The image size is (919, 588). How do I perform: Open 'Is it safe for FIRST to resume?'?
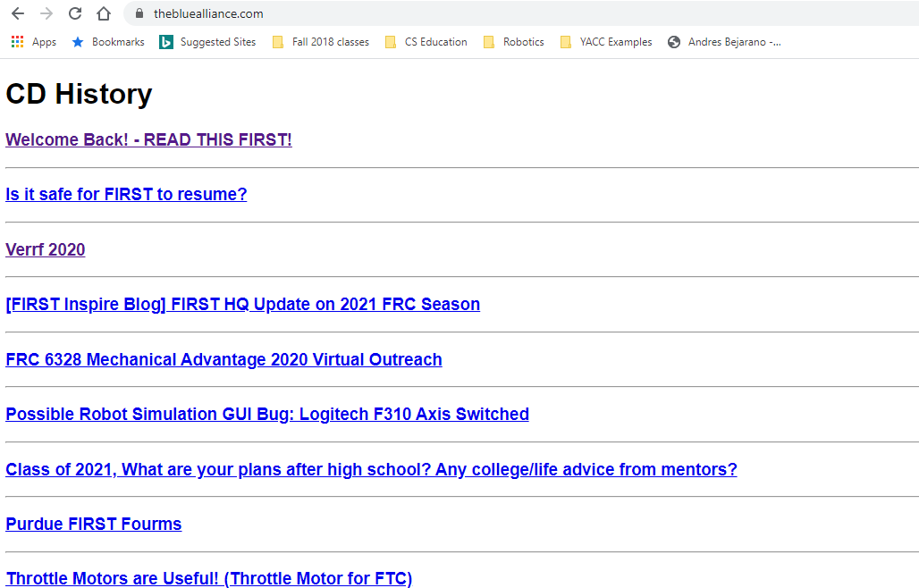pos(126,195)
